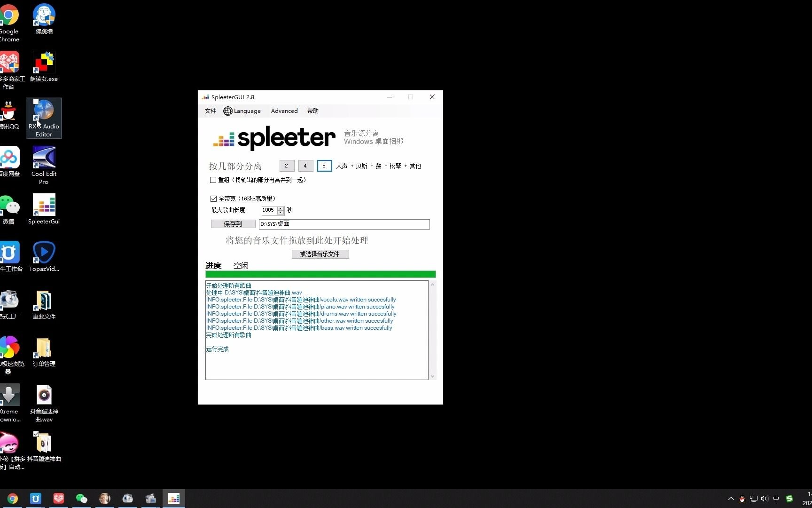Select the 拼多多商家工作台 desktop icon
Viewport: 812px width, 508px height.
[10, 71]
